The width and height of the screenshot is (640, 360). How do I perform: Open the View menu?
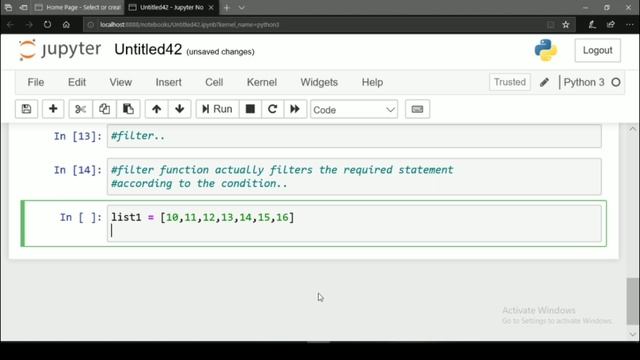tap(120, 82)
